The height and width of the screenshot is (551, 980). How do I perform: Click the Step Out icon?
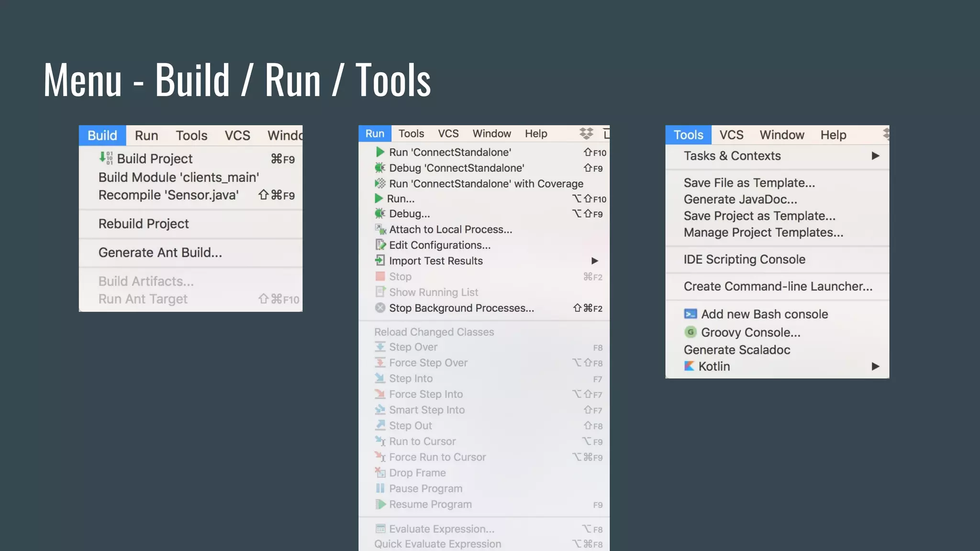point(380,425)
